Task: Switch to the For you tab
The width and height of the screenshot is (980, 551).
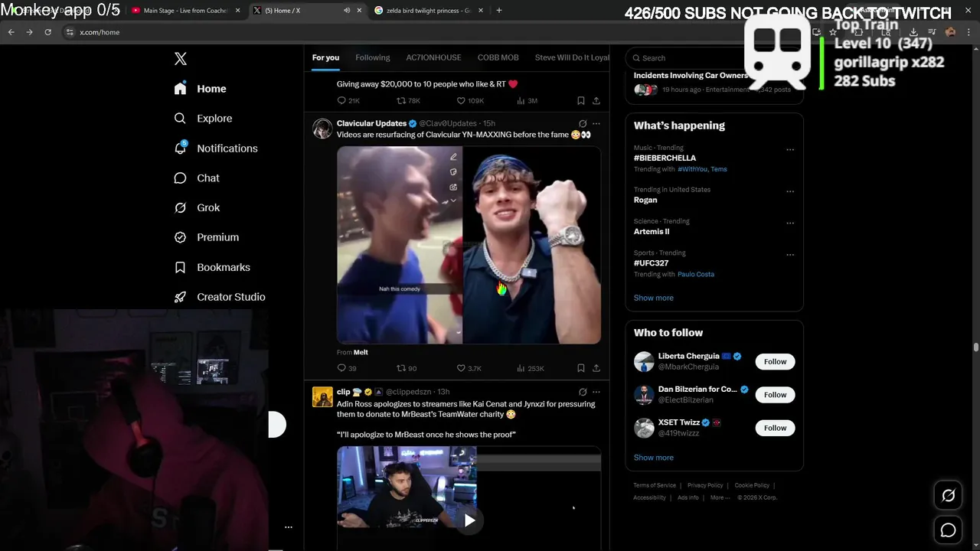Action: (325, 57)
